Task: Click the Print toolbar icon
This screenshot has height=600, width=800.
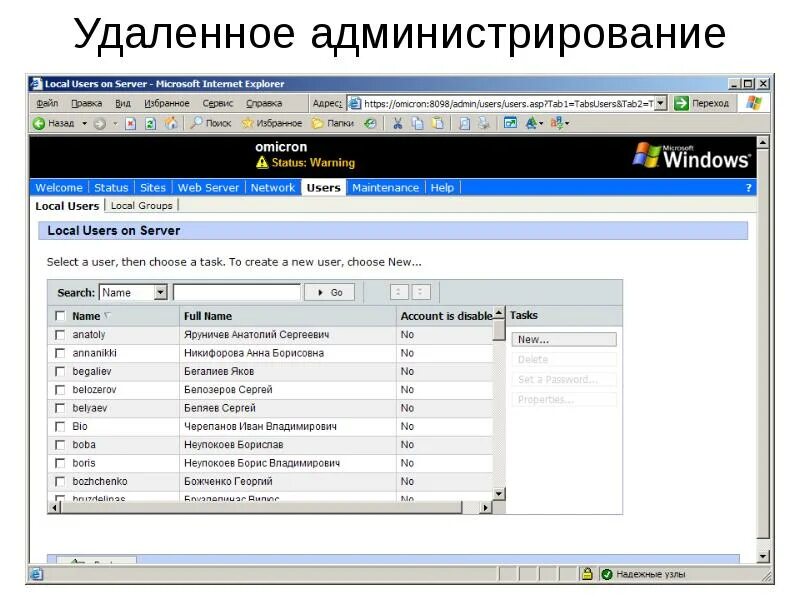Action: (484, 123)
